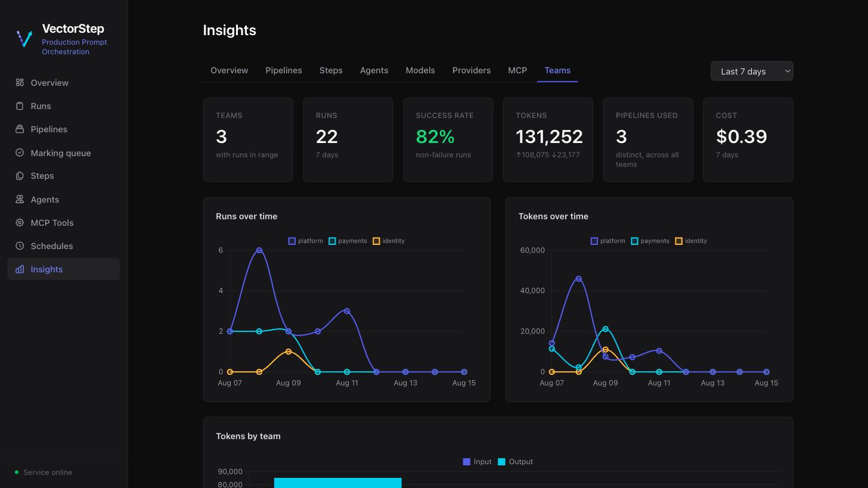Switch to the Overview insights tab
Screen dimensions: 868x488
point(229,70)
